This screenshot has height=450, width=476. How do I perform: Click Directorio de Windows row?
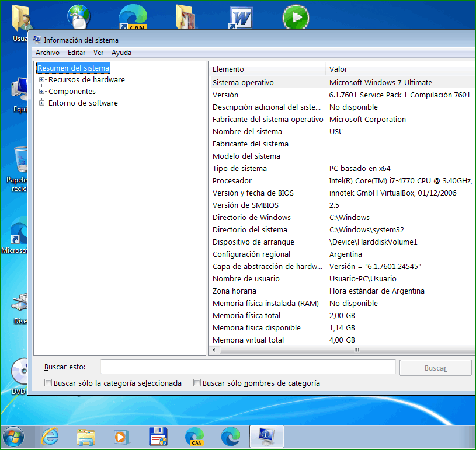point(343,217)
